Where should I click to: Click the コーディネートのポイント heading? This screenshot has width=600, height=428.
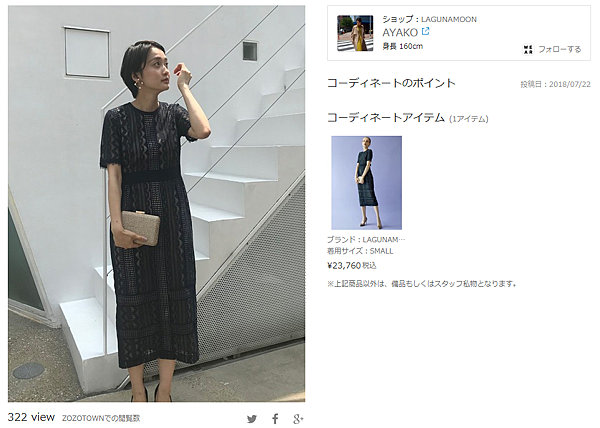pos(391,83)
